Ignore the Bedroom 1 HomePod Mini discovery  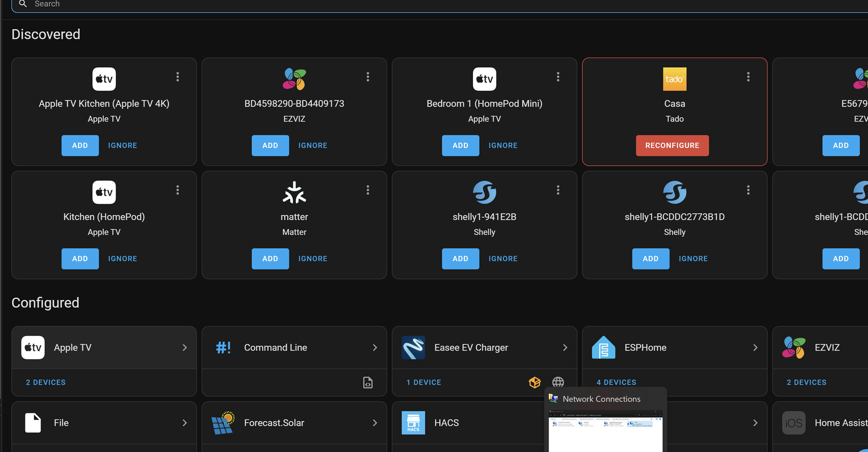pos(503,145)
